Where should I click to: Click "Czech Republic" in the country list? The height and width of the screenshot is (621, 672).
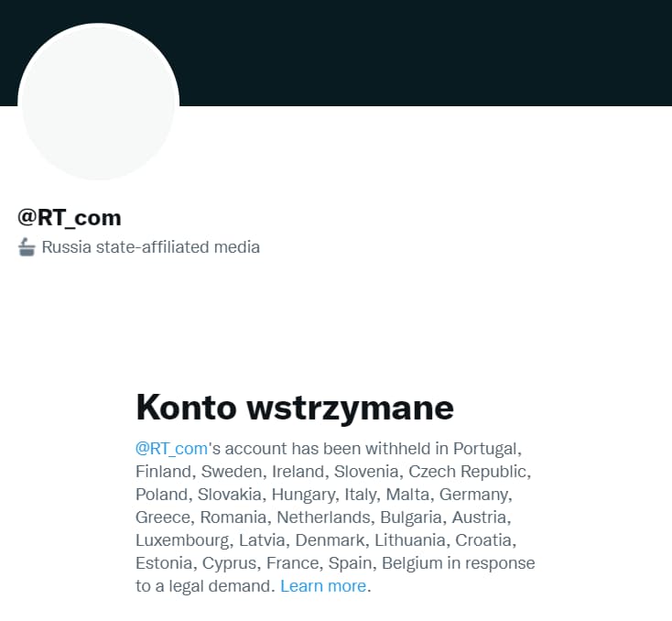coord(467,472)
